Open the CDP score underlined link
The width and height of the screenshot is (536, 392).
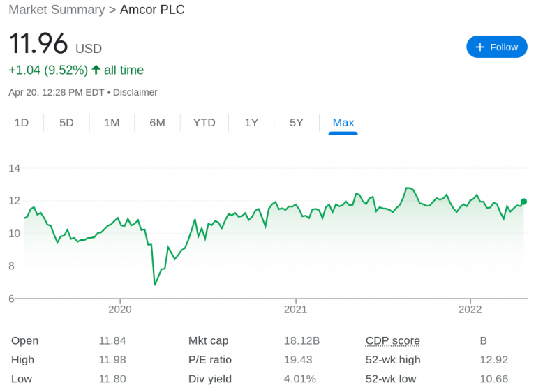(392, 341)
